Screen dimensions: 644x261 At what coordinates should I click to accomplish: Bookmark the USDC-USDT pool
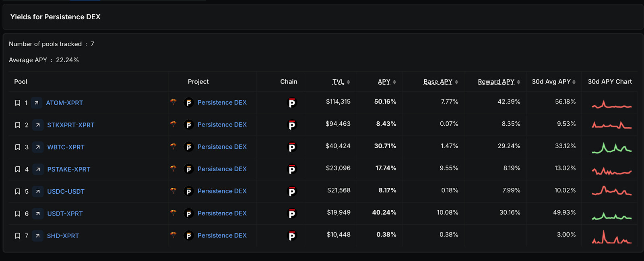coord(18,191)
